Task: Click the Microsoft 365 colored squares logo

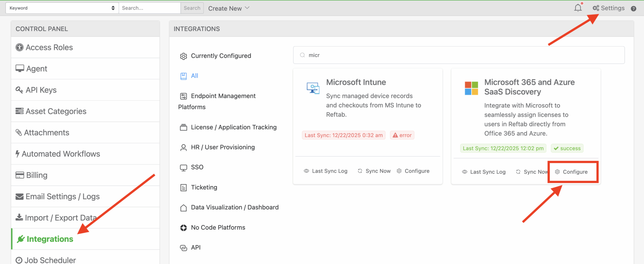Action: 471,88
